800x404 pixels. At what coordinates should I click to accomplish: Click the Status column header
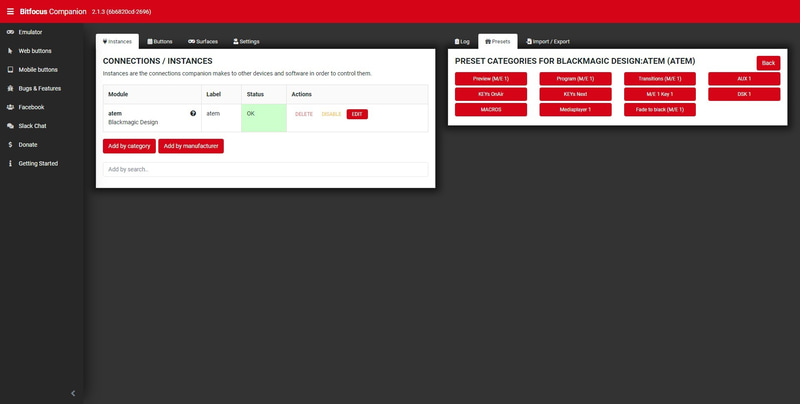(x=264, y=94)
